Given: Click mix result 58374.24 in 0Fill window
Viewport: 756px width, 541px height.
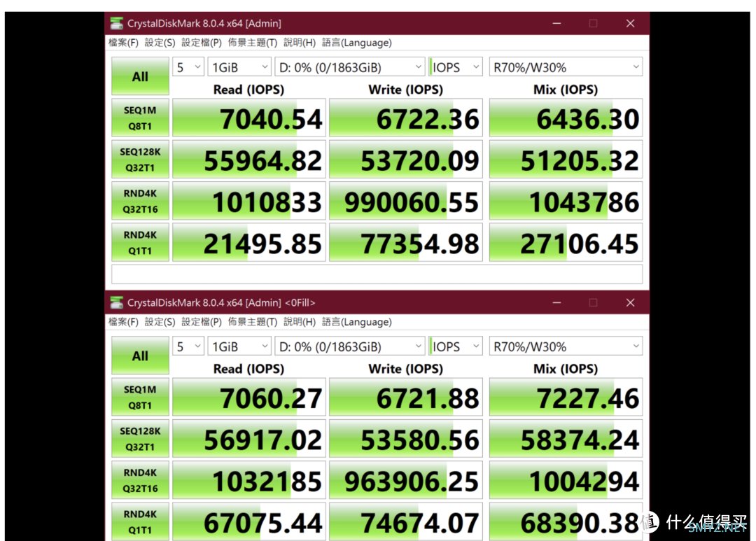Looking at the screenshot, I should (x=566, y=438).
